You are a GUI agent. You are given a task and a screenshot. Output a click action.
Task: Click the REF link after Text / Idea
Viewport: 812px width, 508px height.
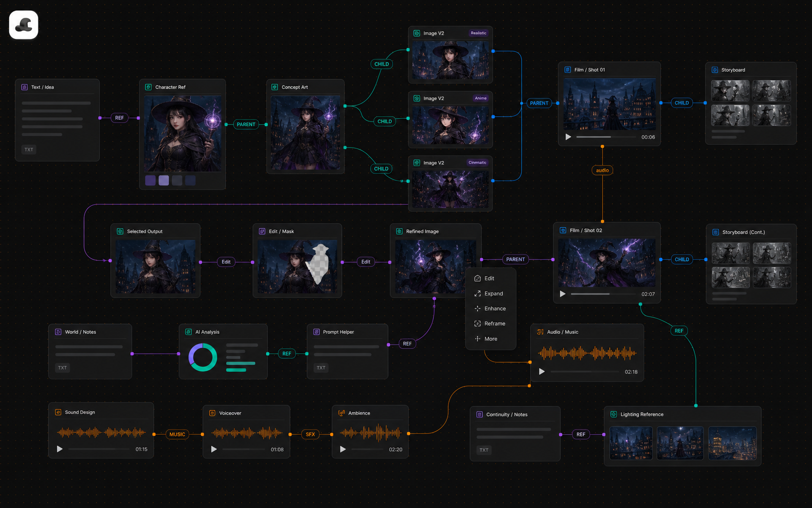(119, 118)
